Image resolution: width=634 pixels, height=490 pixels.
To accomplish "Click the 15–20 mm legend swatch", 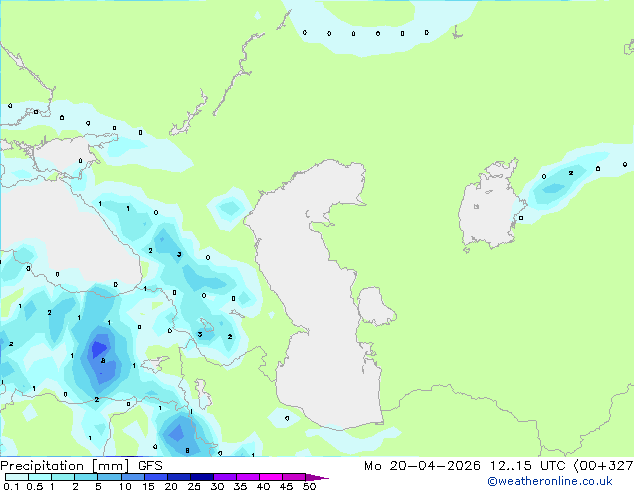I will pyautogui.click(x=156, y=477).
